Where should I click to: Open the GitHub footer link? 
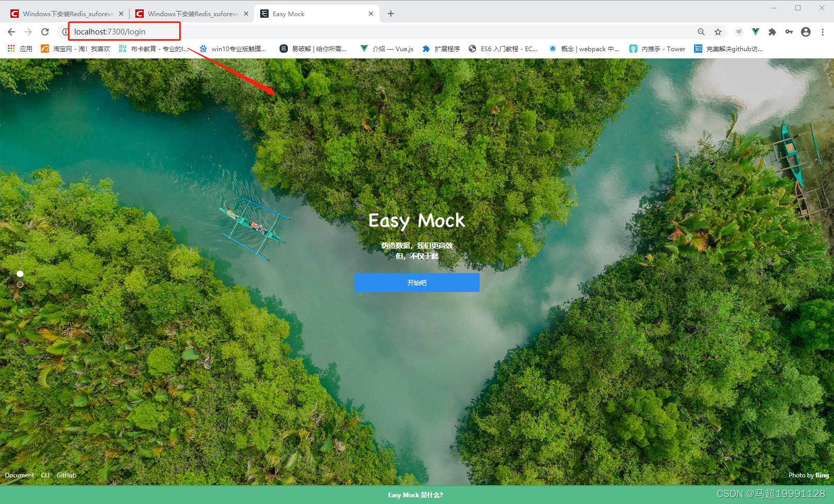pos(66,475)
